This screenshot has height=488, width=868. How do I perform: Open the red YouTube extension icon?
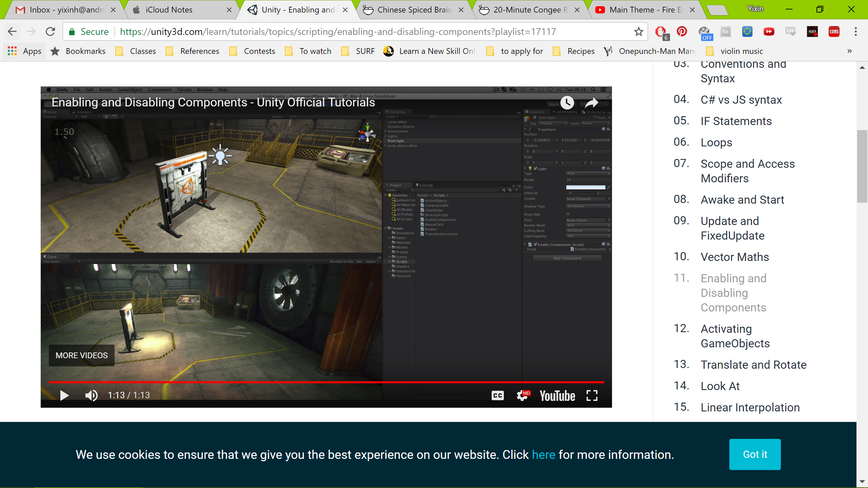pyautogui.click(x=769, y=32)
